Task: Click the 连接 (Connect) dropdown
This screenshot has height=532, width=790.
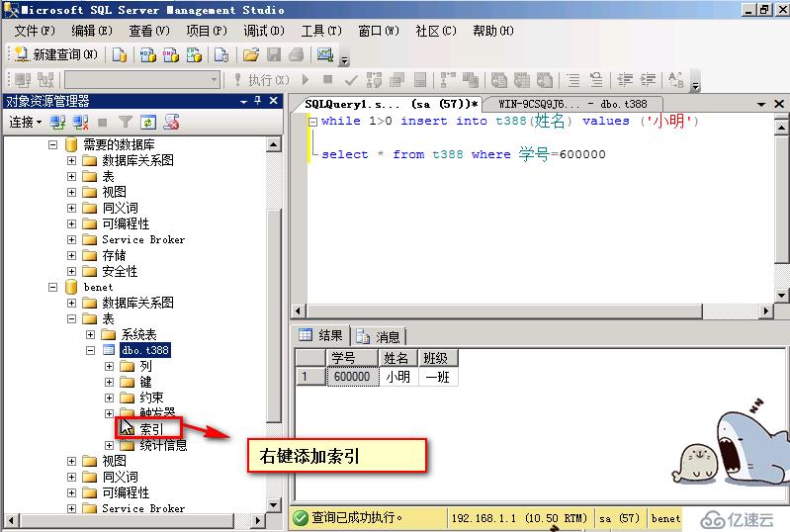Action: point(25,122)
